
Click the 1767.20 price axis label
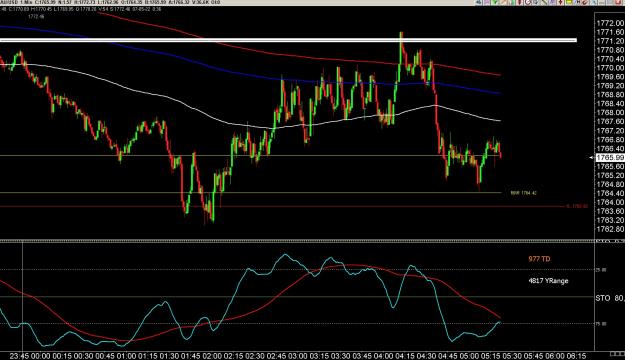pos(609,131)
